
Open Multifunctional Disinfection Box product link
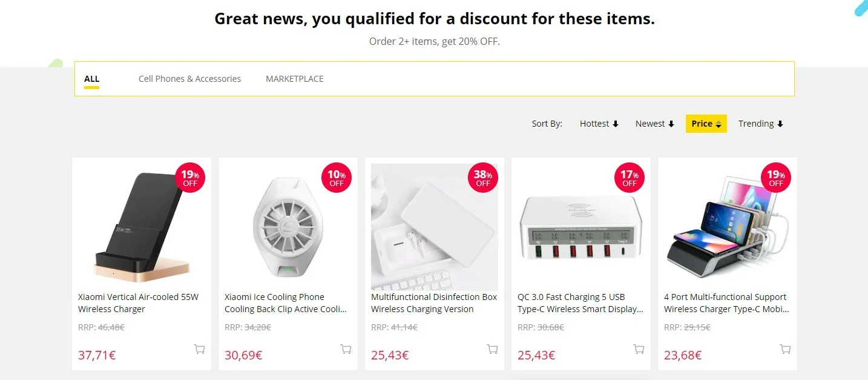434,303
